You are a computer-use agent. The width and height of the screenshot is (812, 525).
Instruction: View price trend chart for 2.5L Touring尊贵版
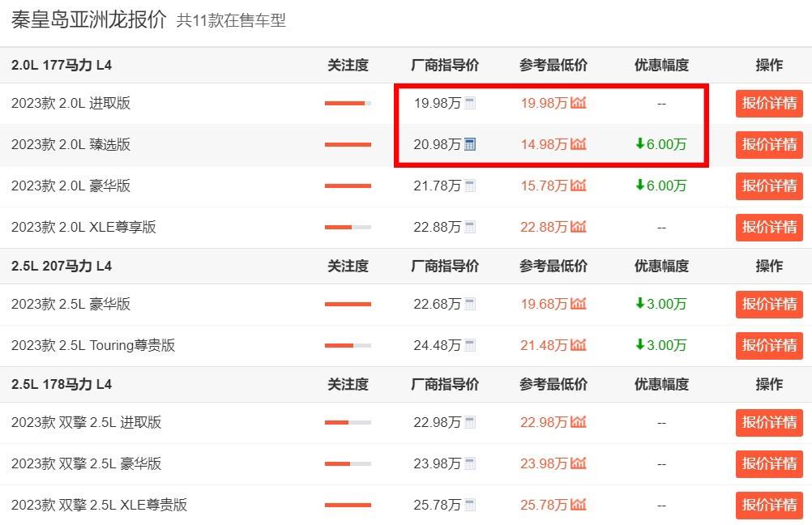(579, 345)
